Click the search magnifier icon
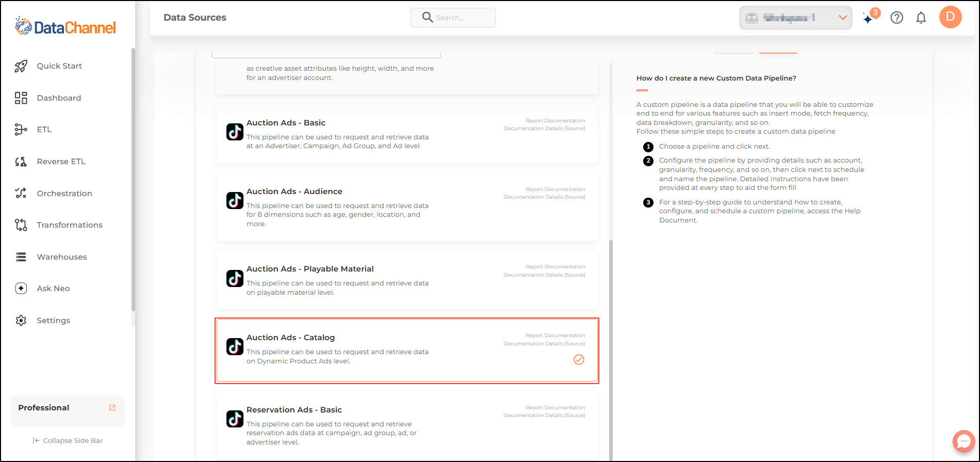 point(427,18)
